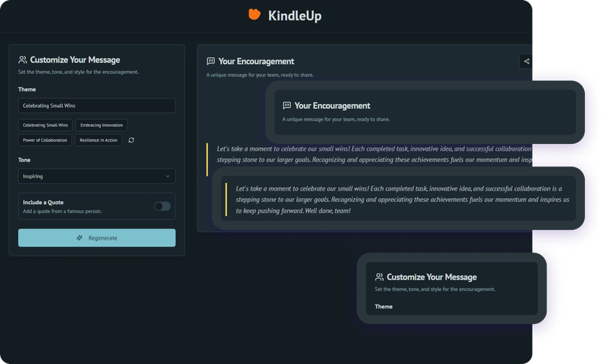Click the sparkle icon on the Regenerate button
Screen dimensions: 603x364
[x=79, y=238]
